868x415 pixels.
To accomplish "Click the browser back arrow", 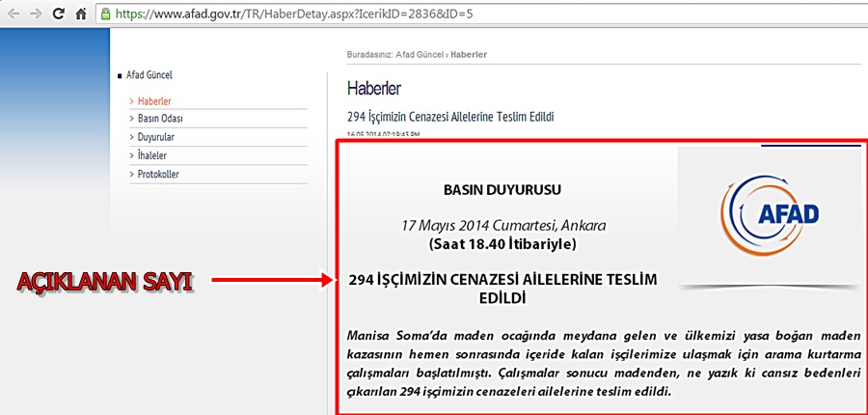I will (12, 14).
